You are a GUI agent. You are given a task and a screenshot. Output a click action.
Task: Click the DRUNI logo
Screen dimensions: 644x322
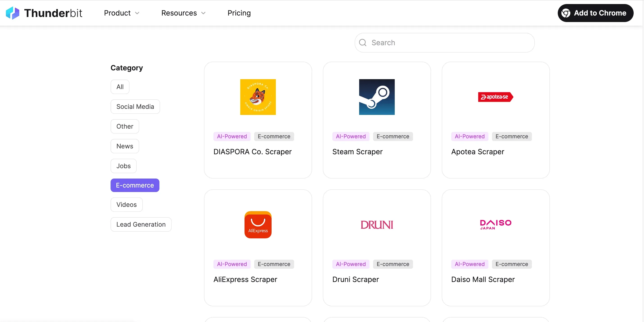(x=377, y=225)
